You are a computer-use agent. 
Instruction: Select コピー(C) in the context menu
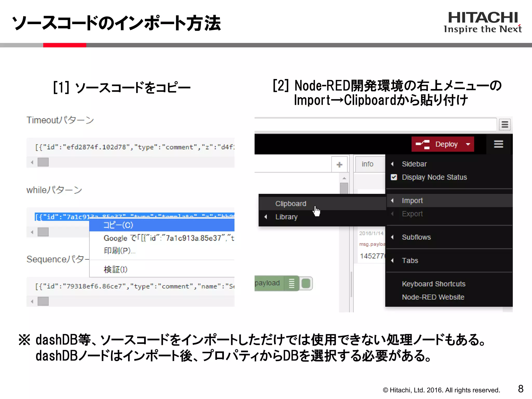click(x=162, y=225)
